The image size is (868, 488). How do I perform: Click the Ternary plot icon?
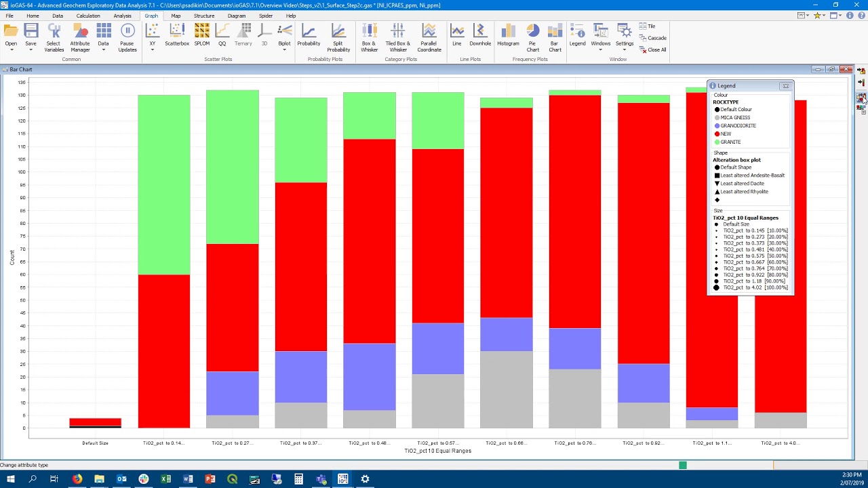243,30
